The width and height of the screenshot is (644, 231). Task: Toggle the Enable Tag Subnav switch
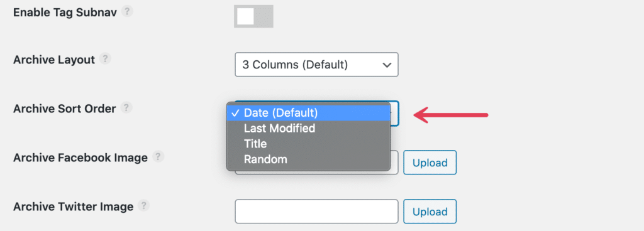(253, 16)
